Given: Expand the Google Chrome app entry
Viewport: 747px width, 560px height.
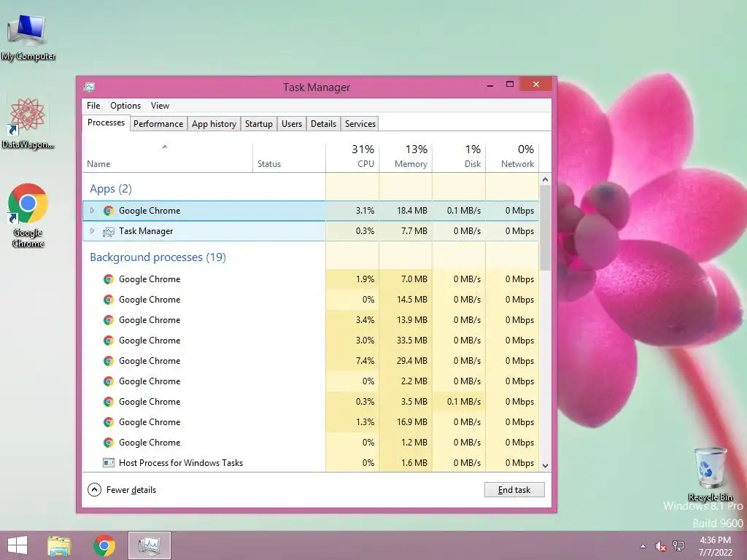Looking at the screenshot, I should pos(93,211).
